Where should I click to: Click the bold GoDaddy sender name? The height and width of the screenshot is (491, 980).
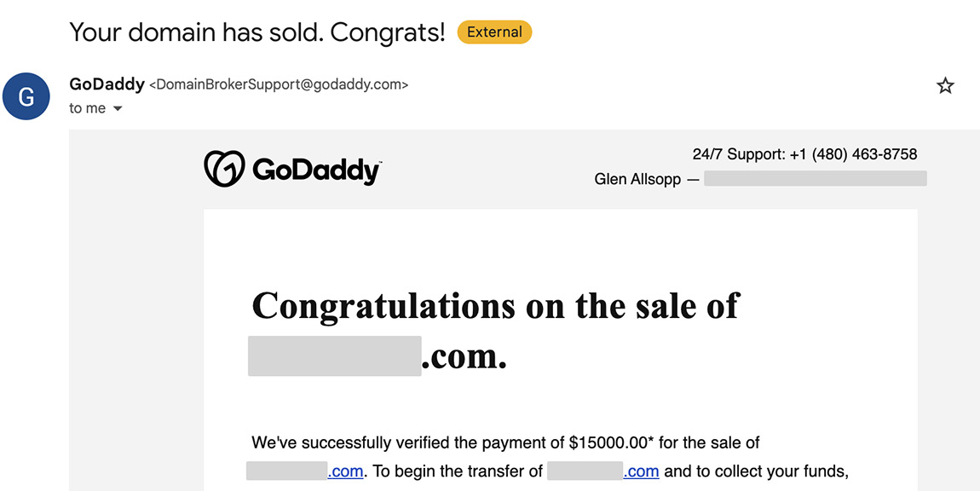[107, 84]
